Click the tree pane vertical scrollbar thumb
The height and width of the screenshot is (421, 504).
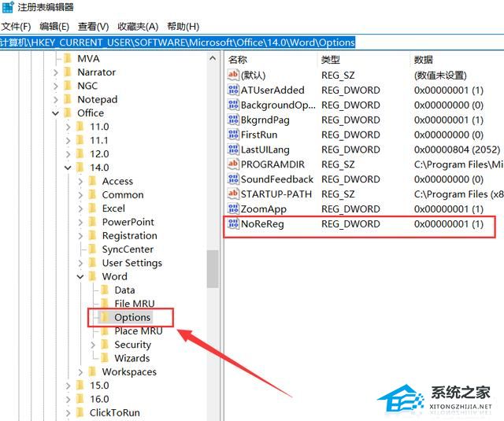[x=213, y=269]
